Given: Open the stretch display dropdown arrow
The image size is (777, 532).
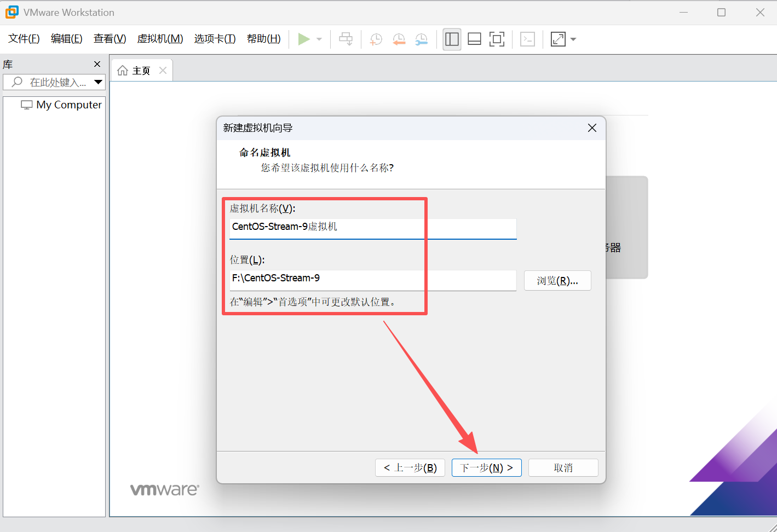Looking at the screenshot, I should click(573, 39).
